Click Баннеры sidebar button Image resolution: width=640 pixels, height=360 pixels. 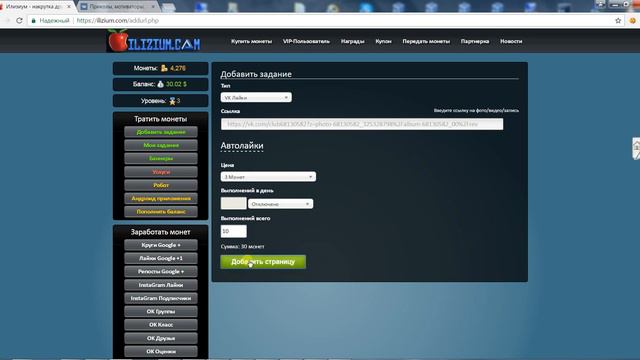click(x=161, y=158)
